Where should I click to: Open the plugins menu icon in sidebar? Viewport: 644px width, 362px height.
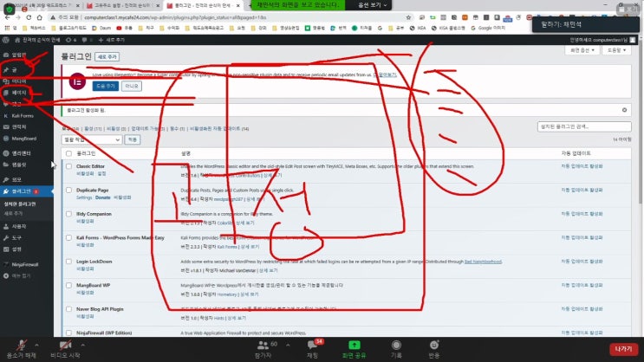click(x=6, y=191)
